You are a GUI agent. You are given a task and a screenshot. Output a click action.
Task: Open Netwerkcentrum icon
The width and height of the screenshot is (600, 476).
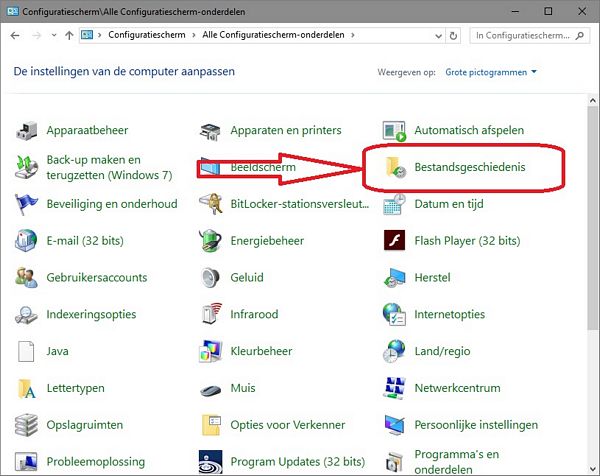point(394,388)
